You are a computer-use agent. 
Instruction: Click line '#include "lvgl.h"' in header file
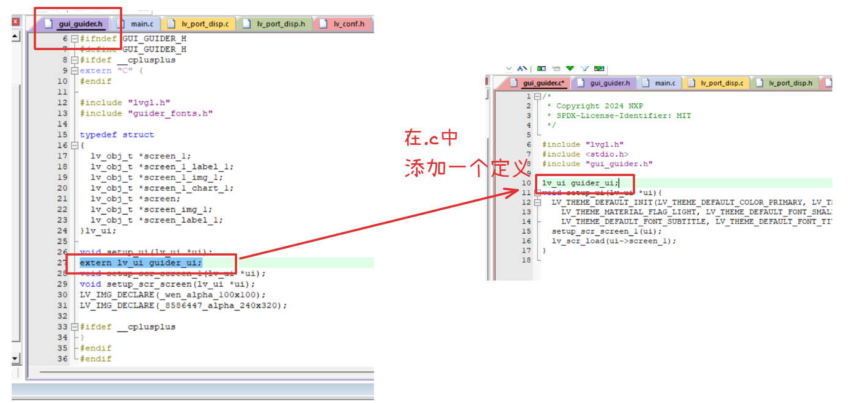click(x=125, y=103)
